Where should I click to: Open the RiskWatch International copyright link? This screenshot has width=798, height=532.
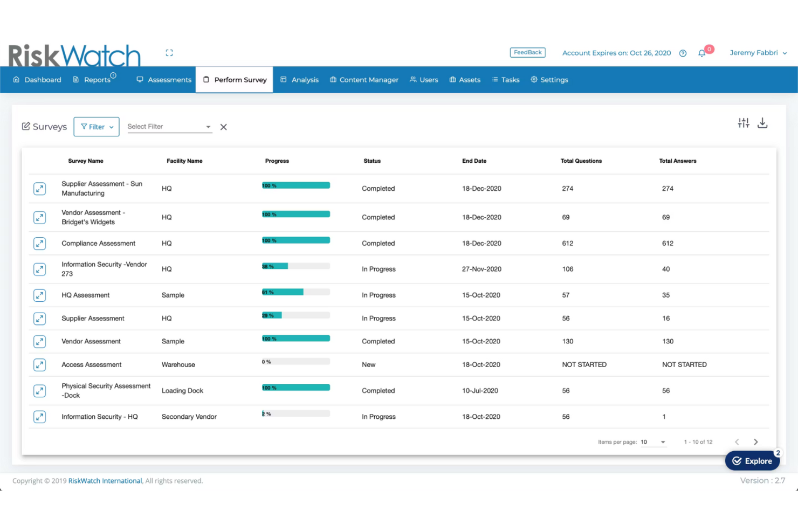105,480
